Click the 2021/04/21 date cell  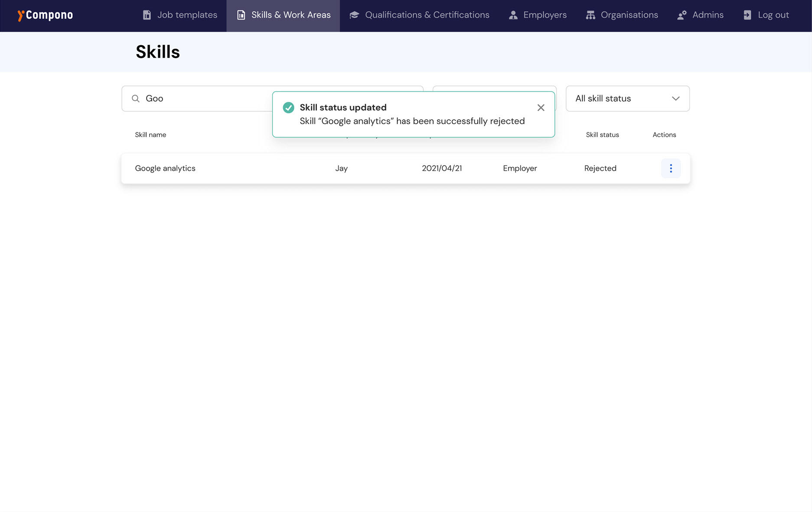click(442, 168)
